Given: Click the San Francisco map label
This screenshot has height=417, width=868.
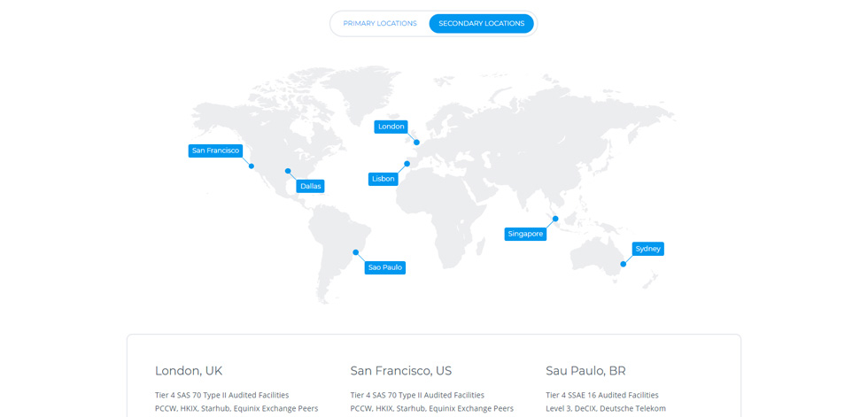Looking at the screenshot, I should tap(215, 151).
